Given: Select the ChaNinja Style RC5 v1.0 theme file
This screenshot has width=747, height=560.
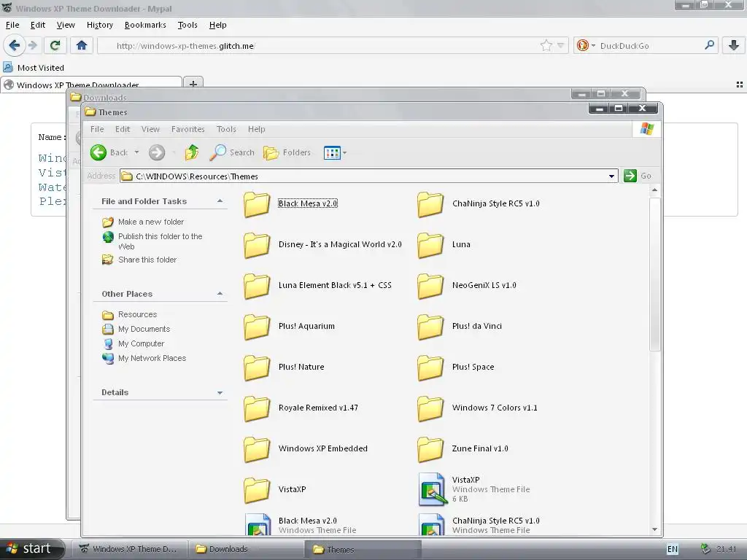Looking at the screenshot, I should 479,525.
